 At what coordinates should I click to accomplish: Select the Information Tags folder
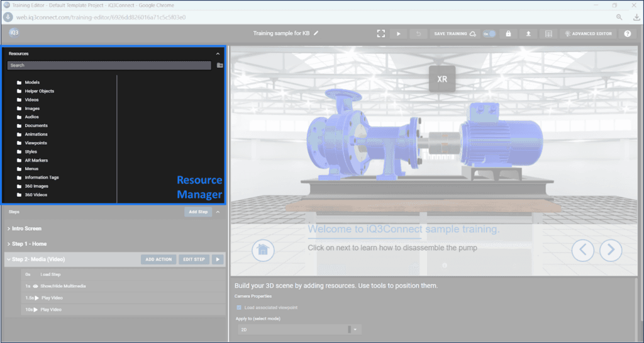point(41,177)
